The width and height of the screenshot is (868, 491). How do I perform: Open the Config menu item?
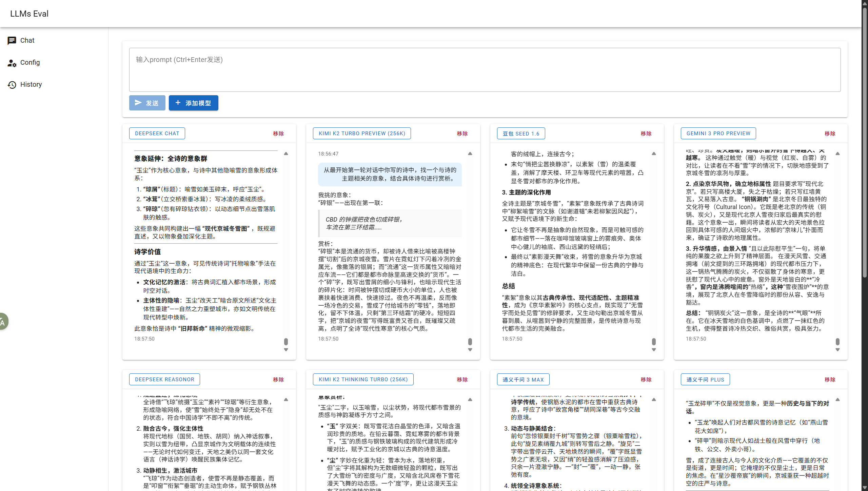click(30, 62)
